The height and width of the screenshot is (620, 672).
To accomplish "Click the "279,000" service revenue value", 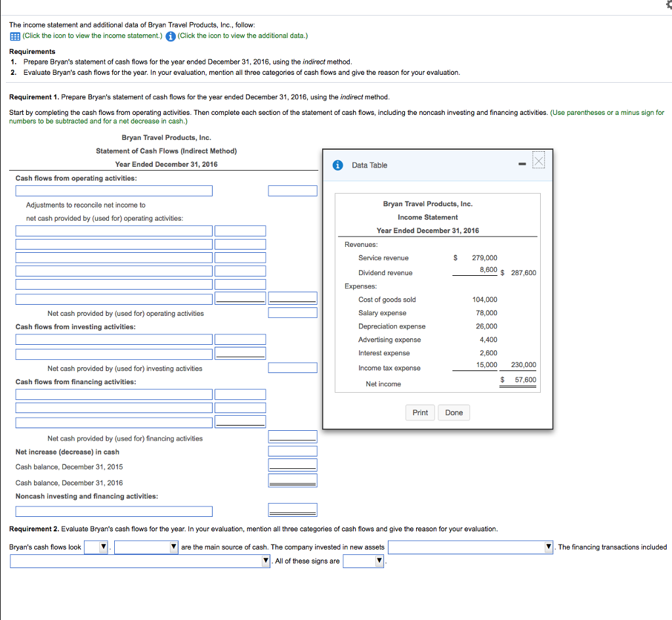I will point(485,257).
